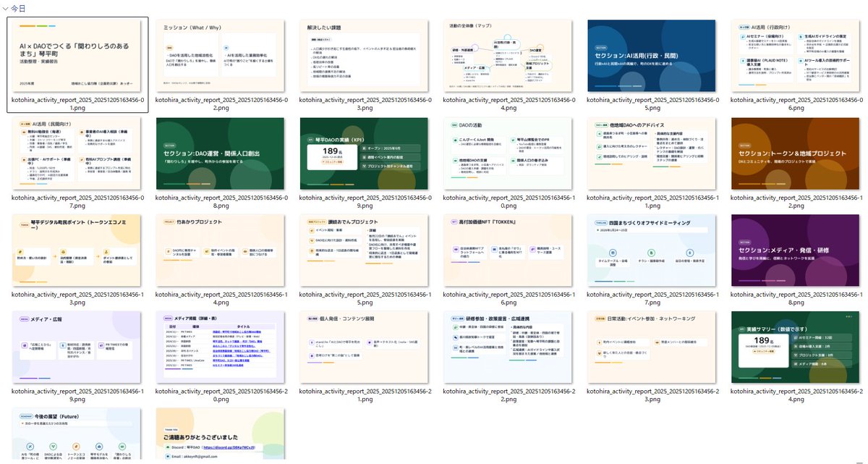Select the 個人発信・コンテンツ展開 slide thumbnail

point(365,348)
